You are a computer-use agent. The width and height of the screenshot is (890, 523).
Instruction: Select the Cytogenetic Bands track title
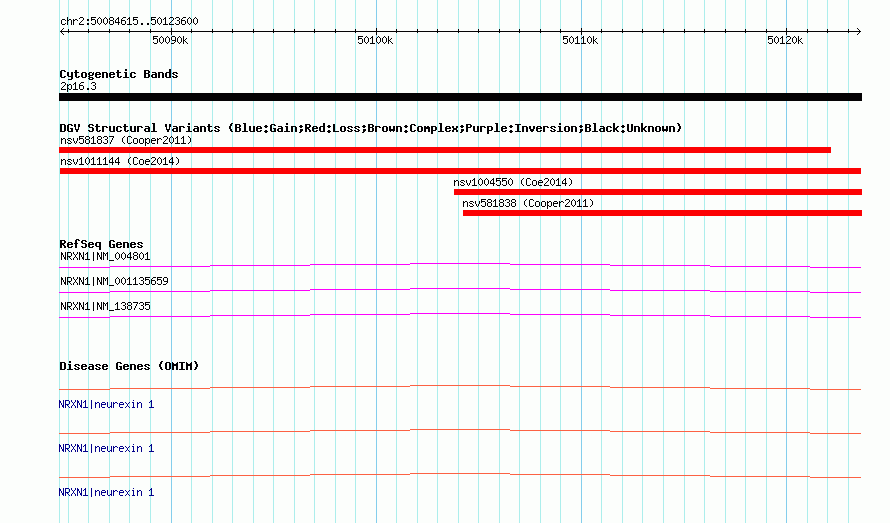(x=119, y=74)
